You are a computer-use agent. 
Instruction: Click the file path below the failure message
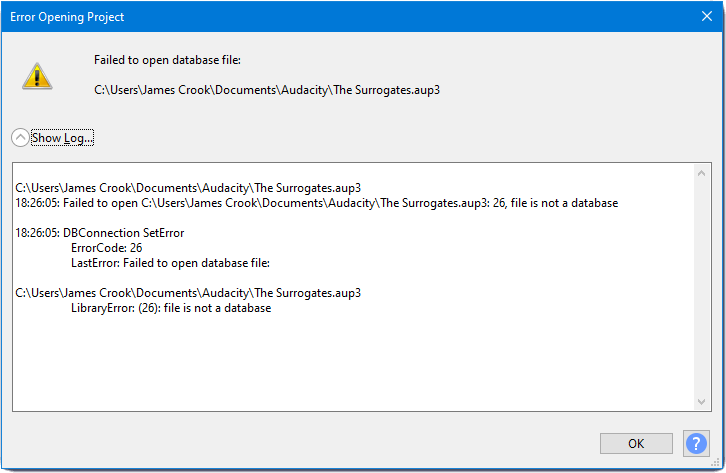[267, 90]
